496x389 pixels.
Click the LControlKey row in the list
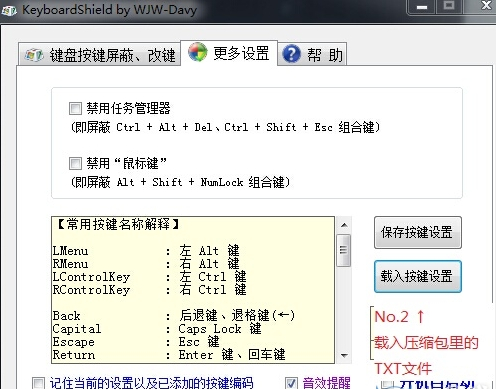(150, 277)
